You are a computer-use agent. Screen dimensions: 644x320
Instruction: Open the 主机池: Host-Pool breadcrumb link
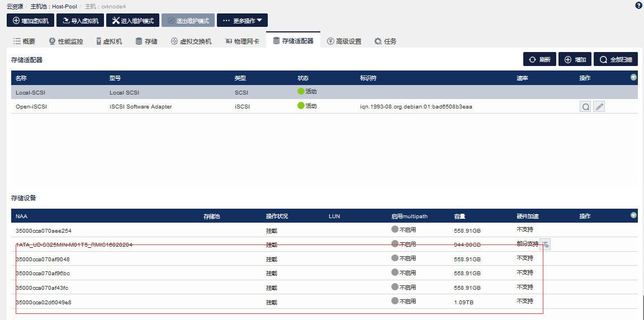[x=54, y=7]
